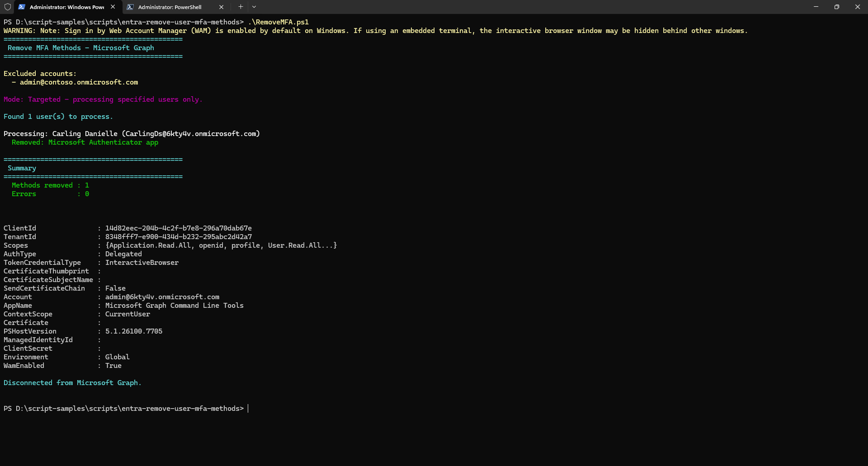Click the Summary section header

click(21, 168)
